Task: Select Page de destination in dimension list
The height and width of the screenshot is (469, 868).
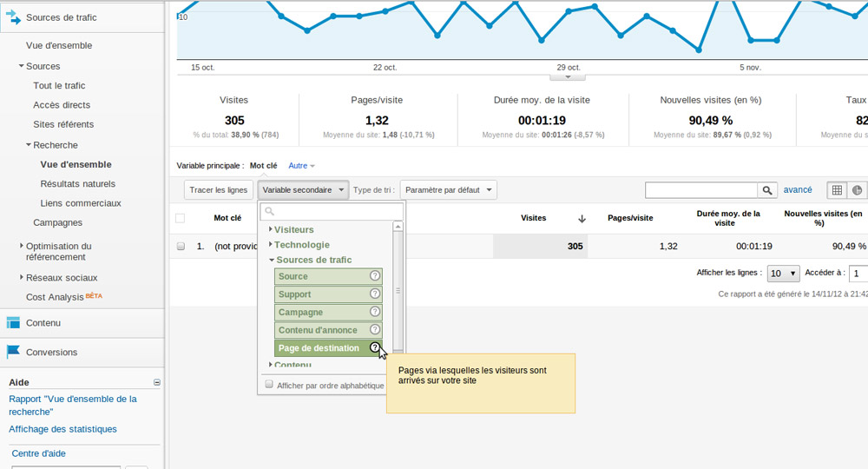Action: coord(319,347)
